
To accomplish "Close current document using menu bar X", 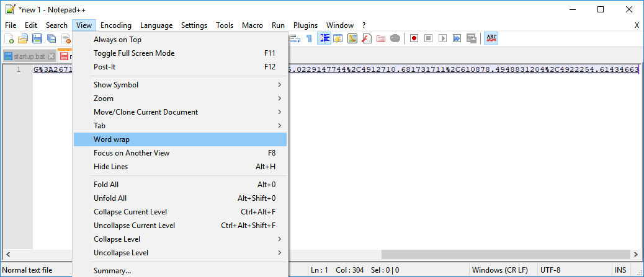I will click(637, 25).
